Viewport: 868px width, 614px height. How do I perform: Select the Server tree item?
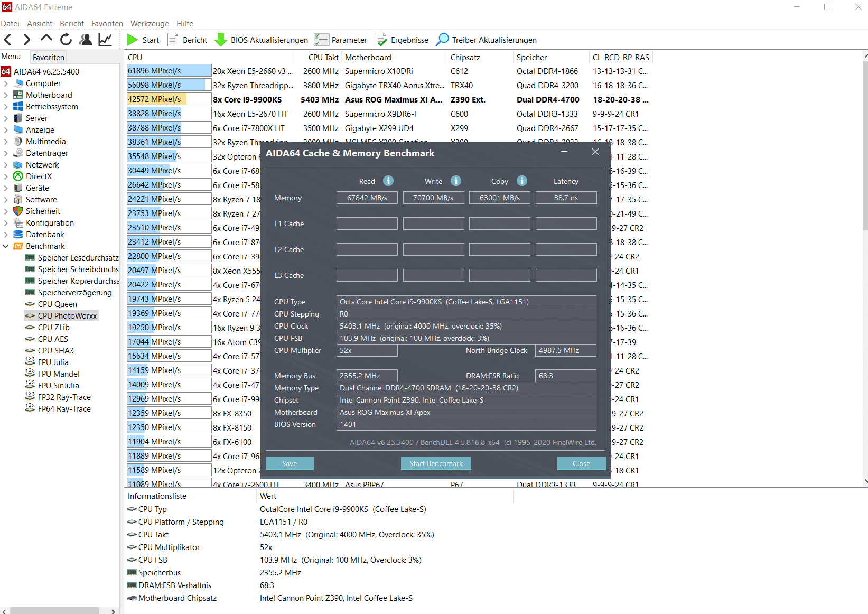(36, 118)
